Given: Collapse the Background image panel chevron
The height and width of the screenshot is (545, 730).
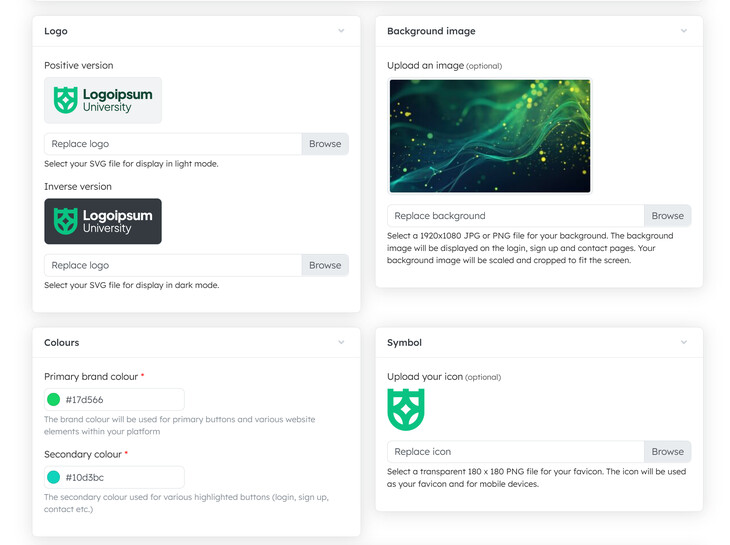Looking at the screenshot, I should [x=684, y=31].
